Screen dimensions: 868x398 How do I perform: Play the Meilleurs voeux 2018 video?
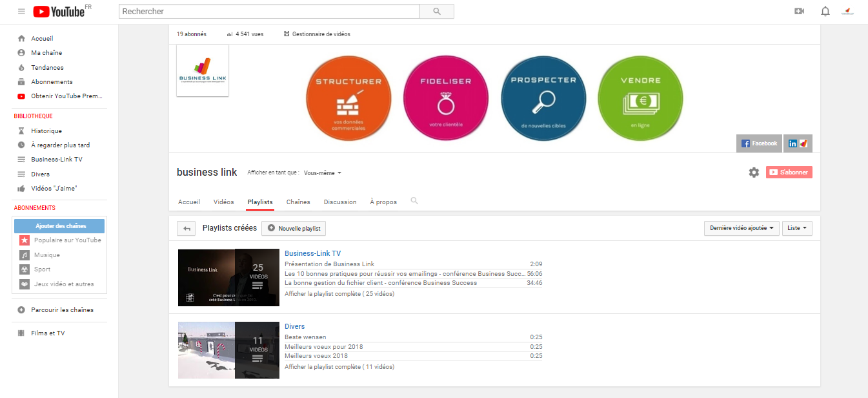pyautogui.click(x=316, y=356)
